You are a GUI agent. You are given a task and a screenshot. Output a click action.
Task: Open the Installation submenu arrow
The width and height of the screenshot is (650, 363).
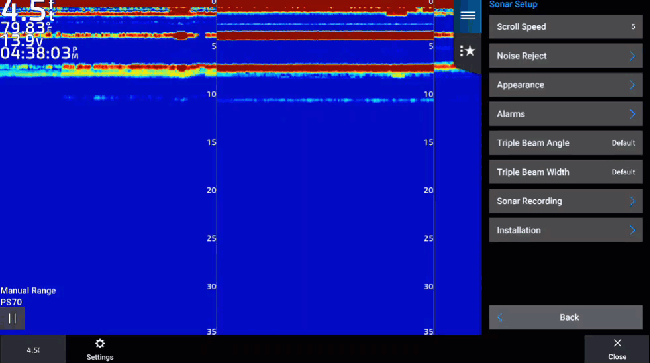632,230
